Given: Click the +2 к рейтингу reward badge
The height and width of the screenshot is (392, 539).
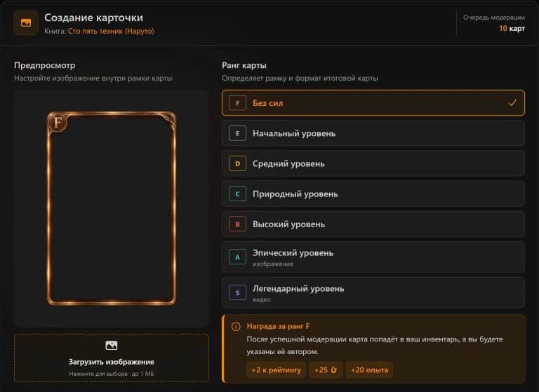Looking at the screenshot, I should tap(276, 370).
